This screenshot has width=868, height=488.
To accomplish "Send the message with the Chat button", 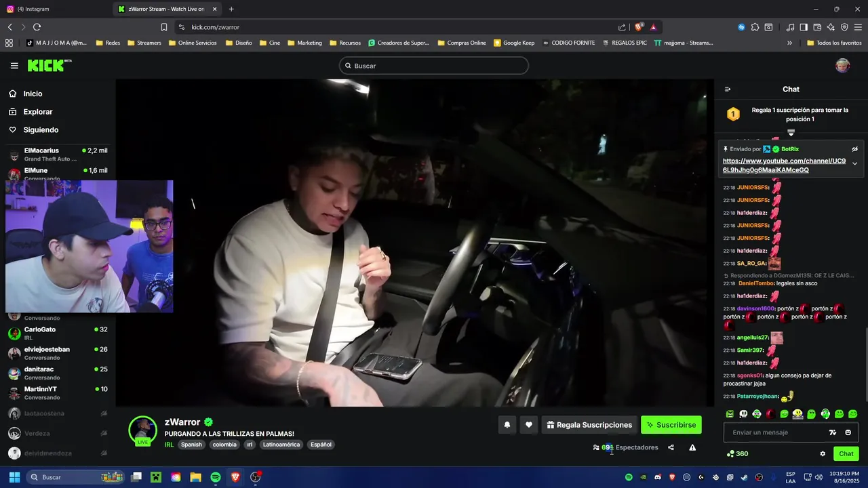I will (846, 454).
